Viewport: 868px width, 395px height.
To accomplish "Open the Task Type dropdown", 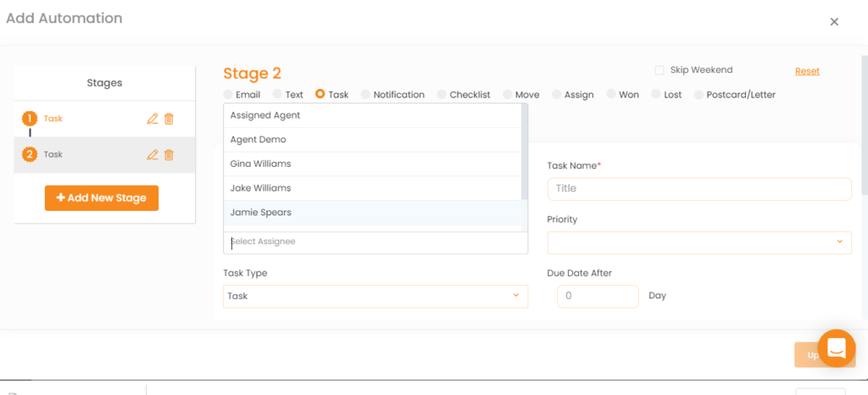I will pyautogui.click(x=376, y=297).
